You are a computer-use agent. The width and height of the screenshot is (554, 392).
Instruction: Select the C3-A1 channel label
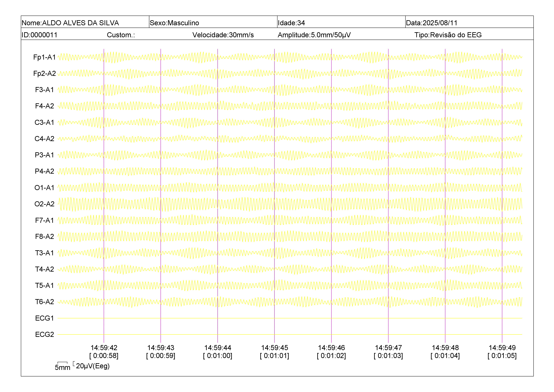pos(44,122)
